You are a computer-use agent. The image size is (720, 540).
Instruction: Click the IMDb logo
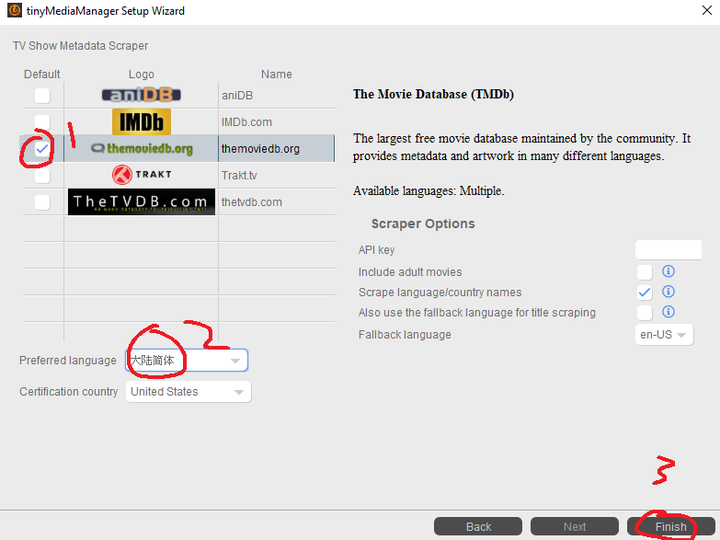(141, 122)
